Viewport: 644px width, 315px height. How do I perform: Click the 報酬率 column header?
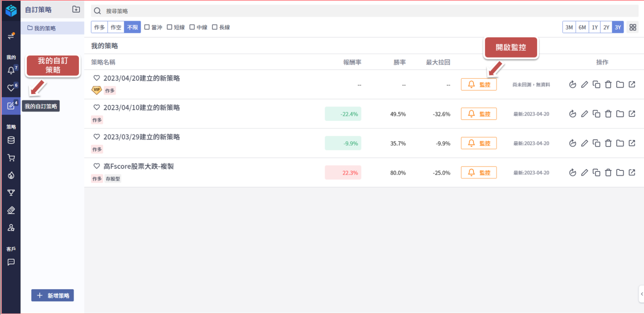pyautogui.click(x=352, y=62)
